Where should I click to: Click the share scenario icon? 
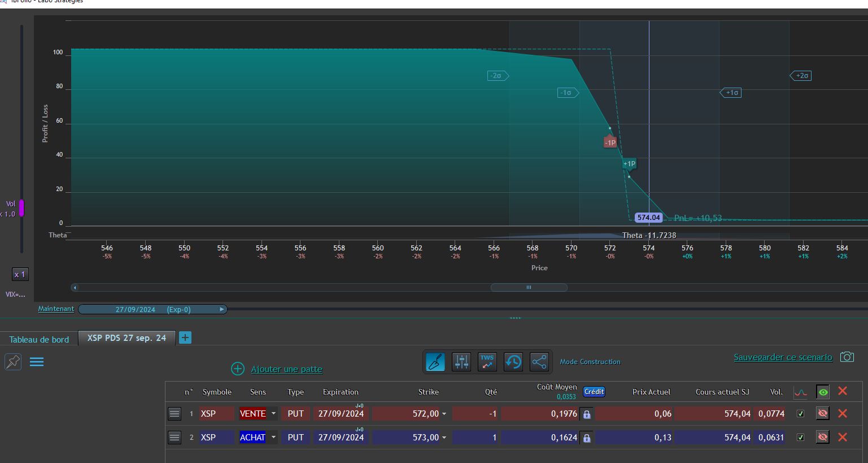tap(539, 362)
